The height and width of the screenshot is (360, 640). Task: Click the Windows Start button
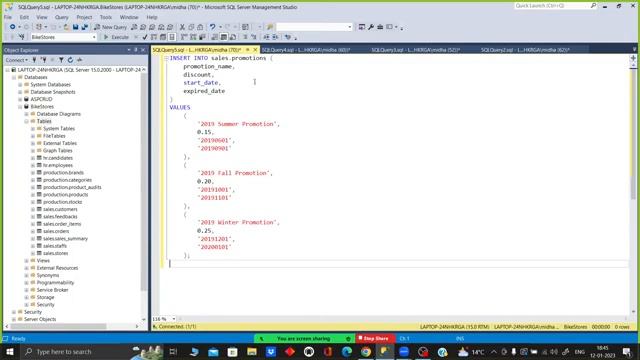pos(9,351)
